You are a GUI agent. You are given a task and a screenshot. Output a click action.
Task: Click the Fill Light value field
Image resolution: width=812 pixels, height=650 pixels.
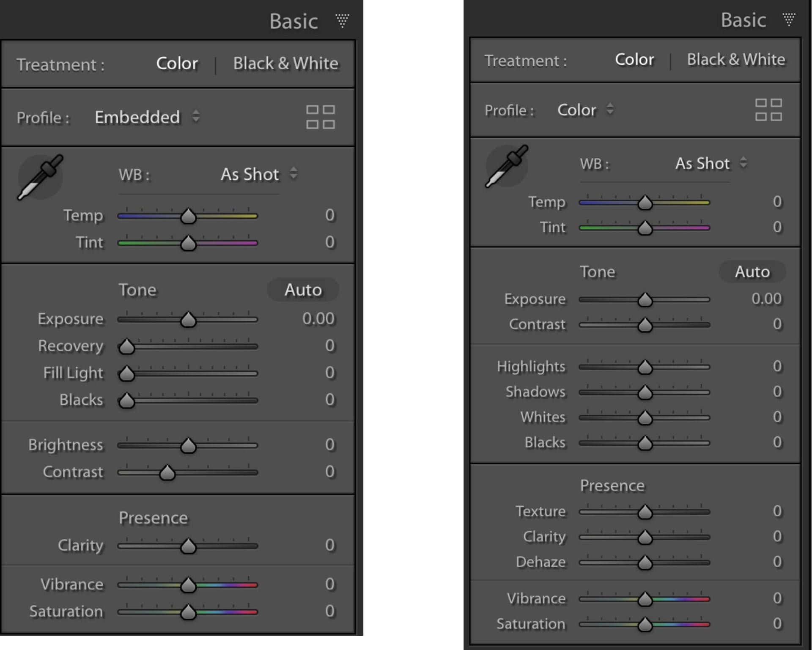point(330,373)
